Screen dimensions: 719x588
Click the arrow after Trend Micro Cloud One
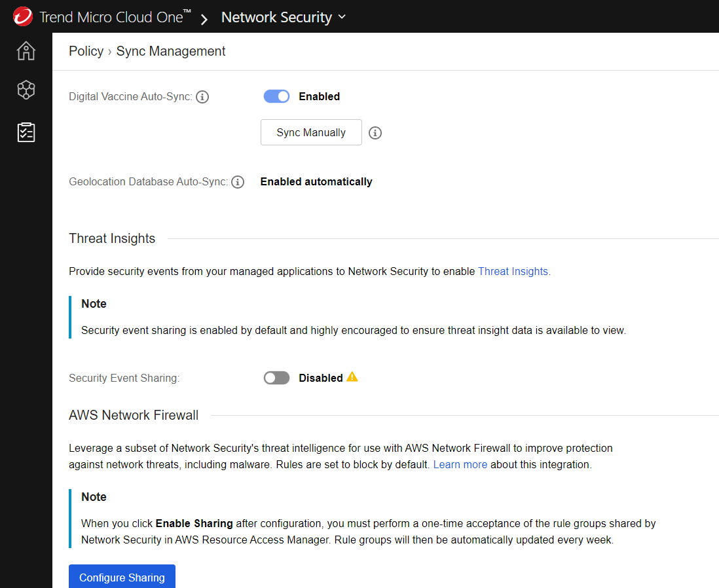[x=204, y=18]
